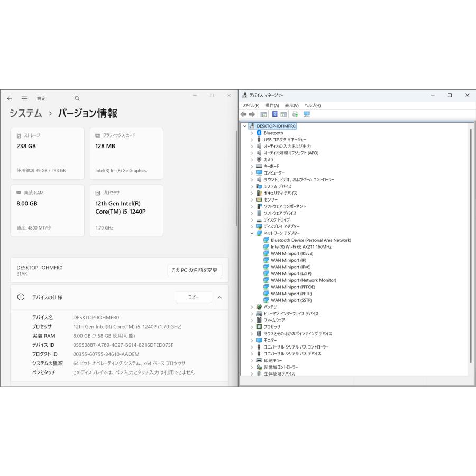Expand the Bluetooth category
The height and width of the screenshot is (476, 476).
(x=252, y=133)
